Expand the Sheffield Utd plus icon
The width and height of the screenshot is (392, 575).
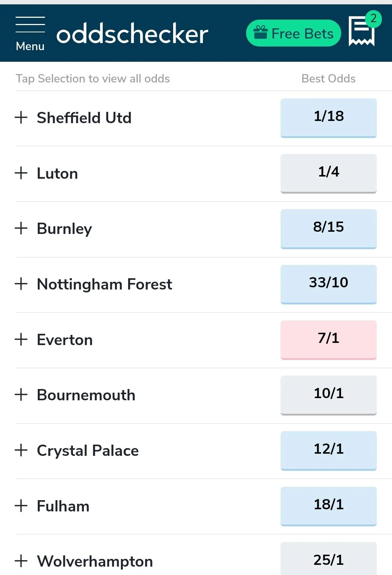pyautogui.click(x=21, y=117)
